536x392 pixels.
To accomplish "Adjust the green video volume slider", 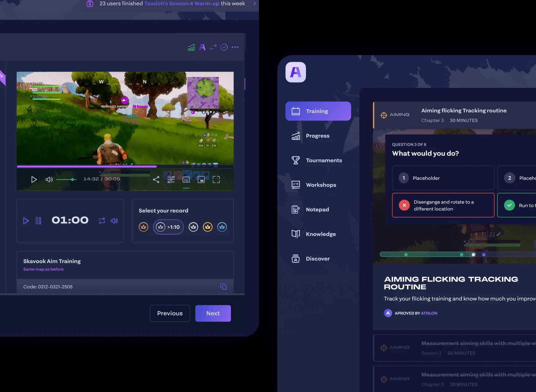I will click(x=66, y=179).
